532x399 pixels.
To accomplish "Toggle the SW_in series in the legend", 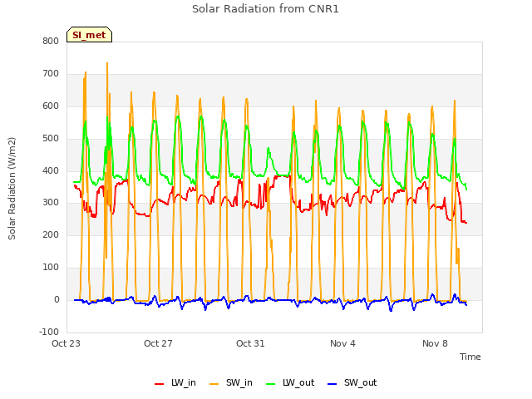I will pyautogui.click(x=231, y=382).
